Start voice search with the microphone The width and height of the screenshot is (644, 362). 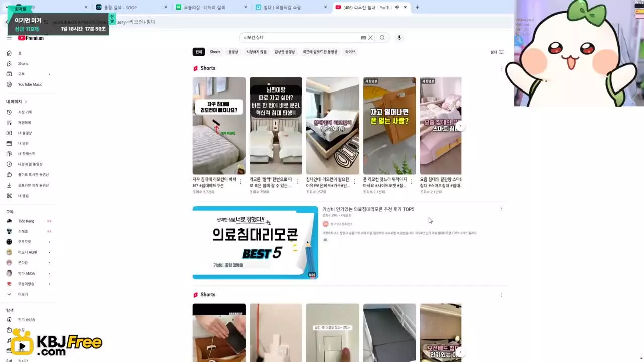[399, 38]
